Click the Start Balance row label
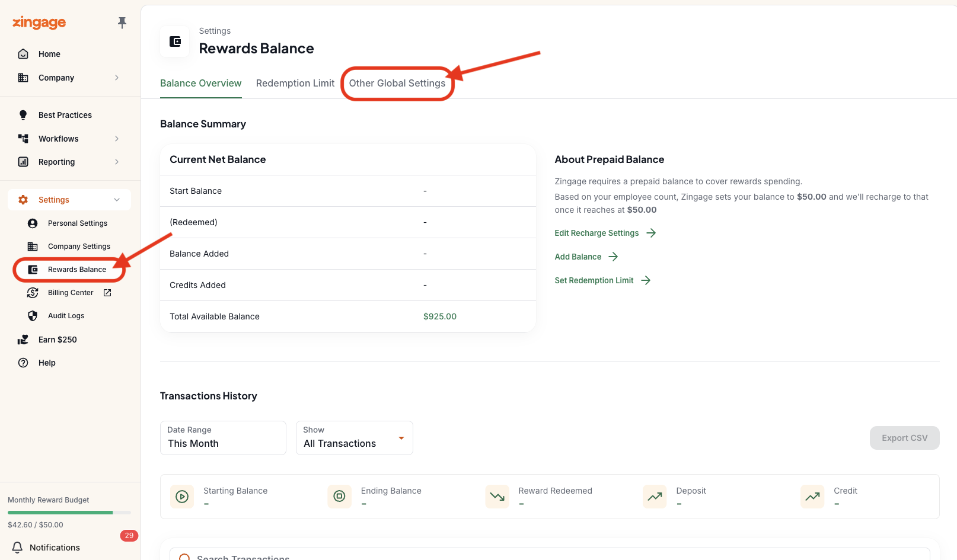Viewport: 957px width, 560px height. pos(196,191)
